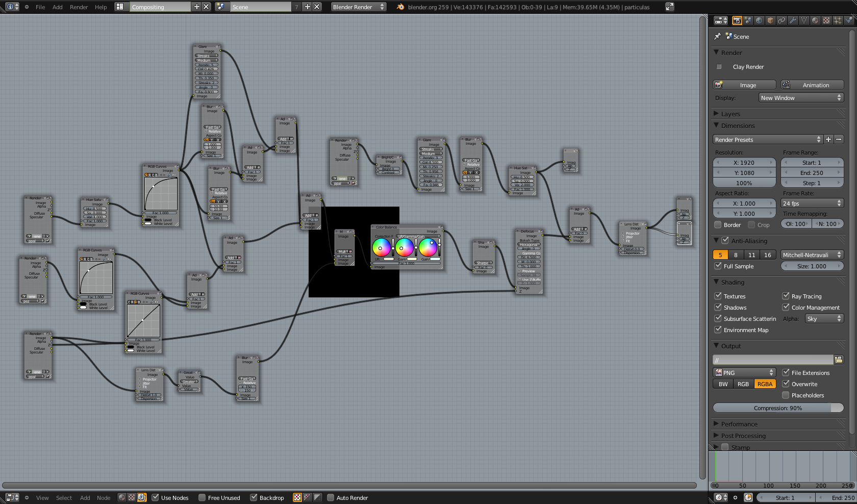Screen dimensions: 857x504
Task: Open the Object Constraints chain icon tab
Action: 782,20
